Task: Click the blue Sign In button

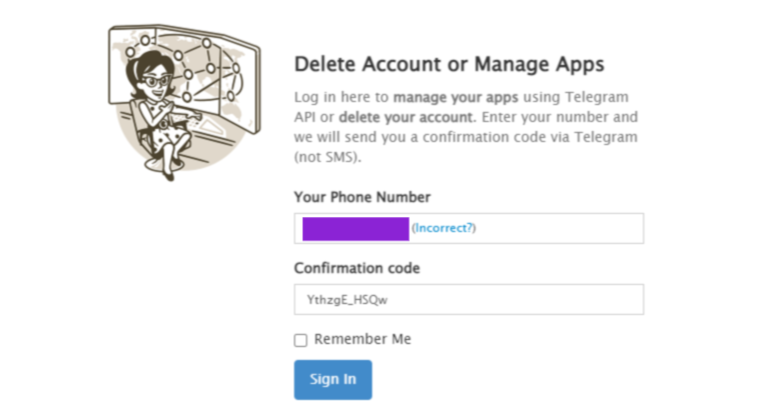Action: tap(332, 379)
